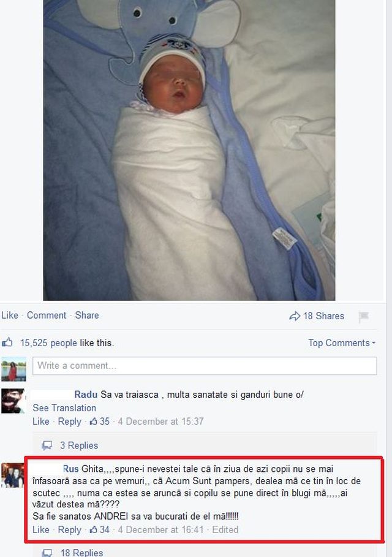Click the reply bubble icon beside 18 Replies
Image resolution: width=392 pixels, height=557 pixels.
47,552
